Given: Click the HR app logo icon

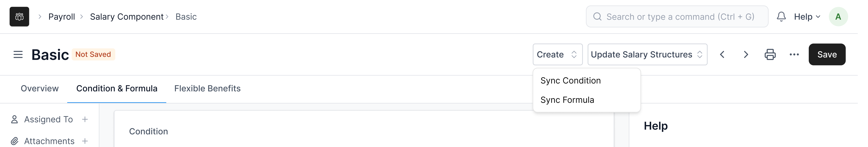Looking at the screenshot, I should 19,16.
